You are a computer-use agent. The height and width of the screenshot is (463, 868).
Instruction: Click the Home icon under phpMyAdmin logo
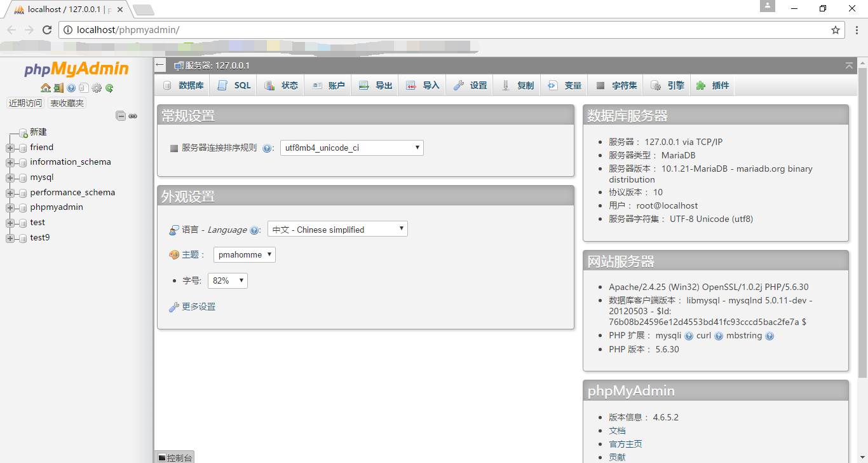(x=46, y=88)
